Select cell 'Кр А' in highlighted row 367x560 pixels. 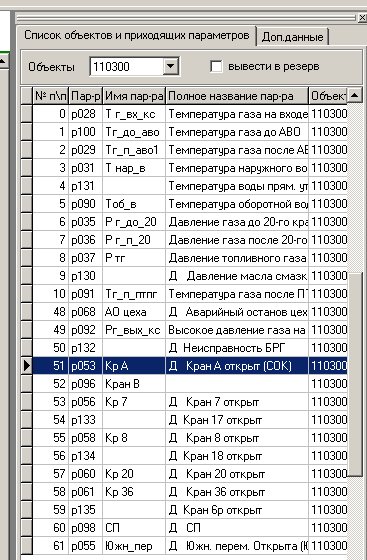tap(134, 366)
